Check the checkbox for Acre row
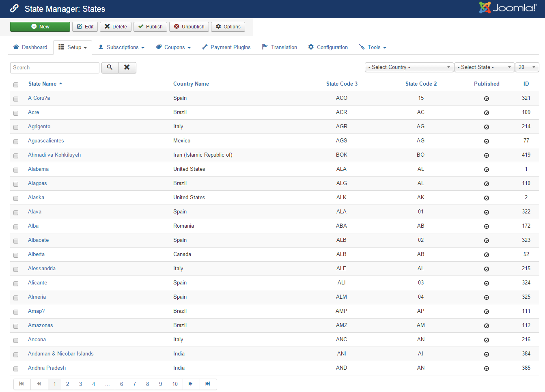Screen dimensions: 545x392 [16, 113]
